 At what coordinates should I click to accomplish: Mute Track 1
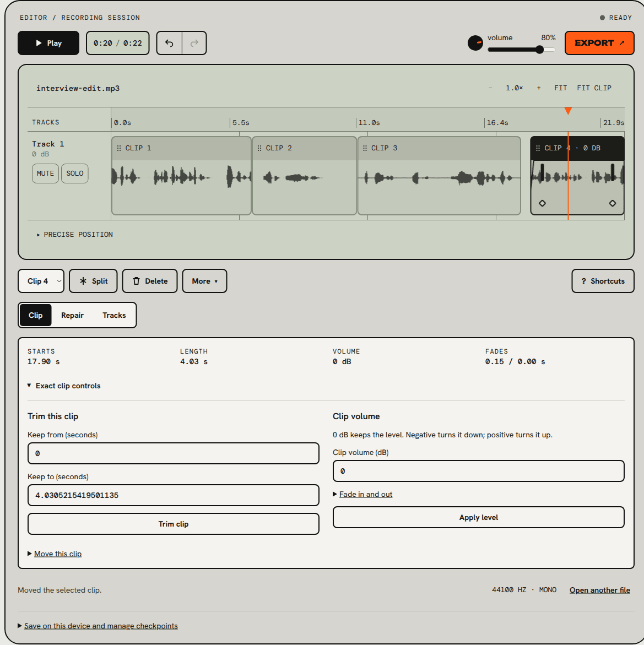45,173
